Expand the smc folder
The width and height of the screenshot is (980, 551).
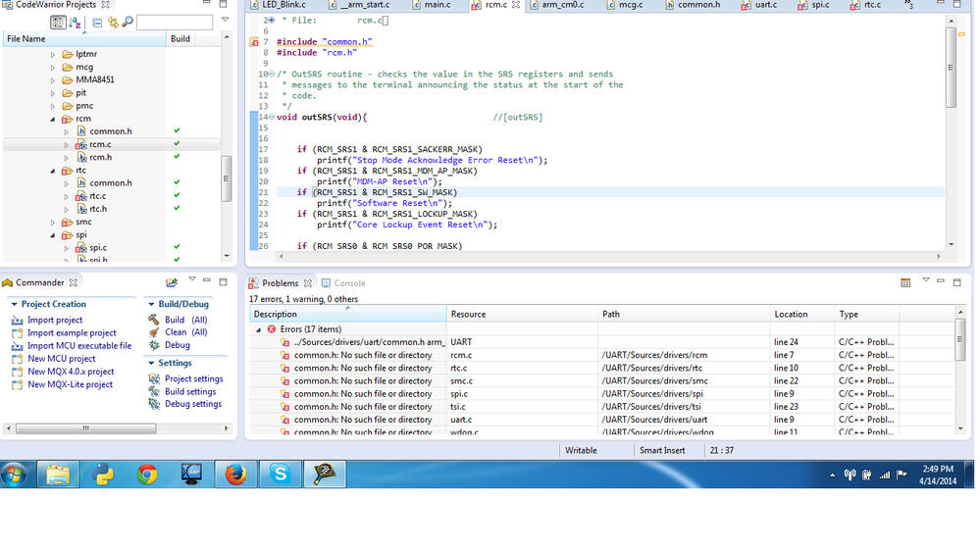tap(53, 223)
